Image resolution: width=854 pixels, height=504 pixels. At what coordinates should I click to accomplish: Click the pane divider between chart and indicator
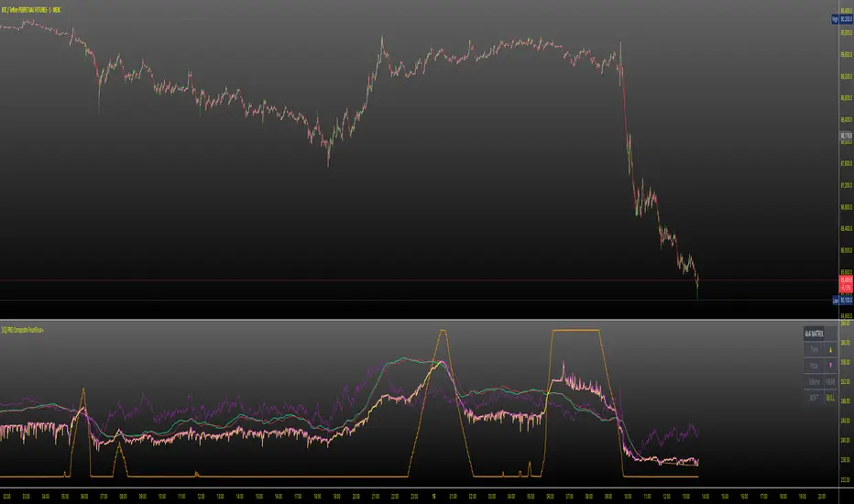pyautogui.click(x=420, y=319)
